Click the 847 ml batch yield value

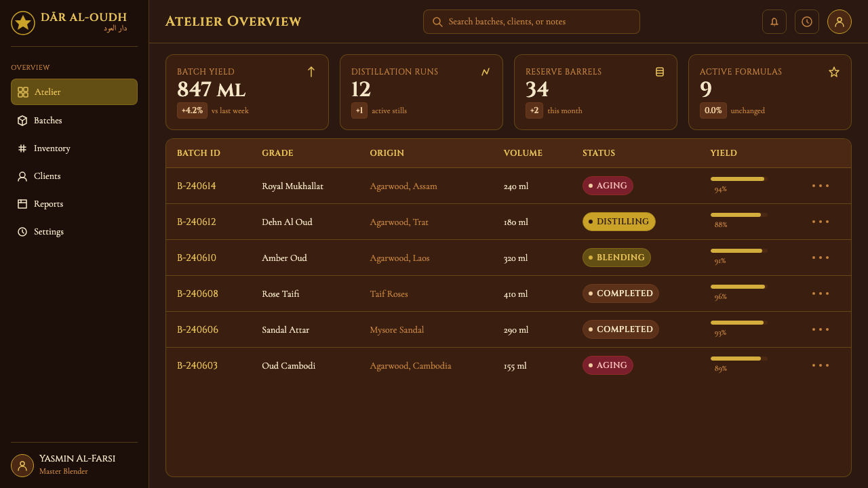[211, 89]
